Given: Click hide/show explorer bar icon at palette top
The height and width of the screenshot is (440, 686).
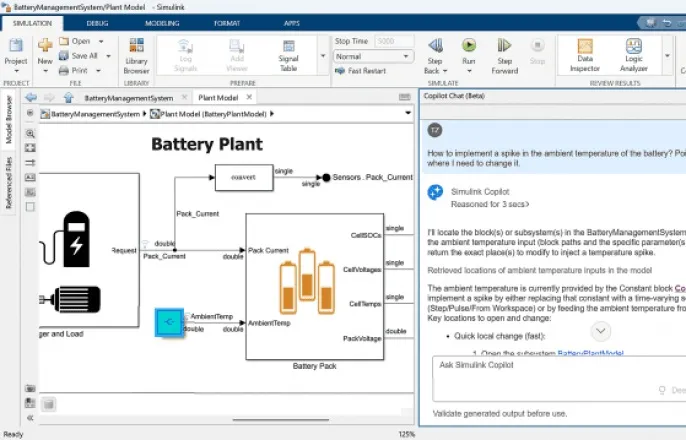Looking at the screenshot, I should point(30,113).
